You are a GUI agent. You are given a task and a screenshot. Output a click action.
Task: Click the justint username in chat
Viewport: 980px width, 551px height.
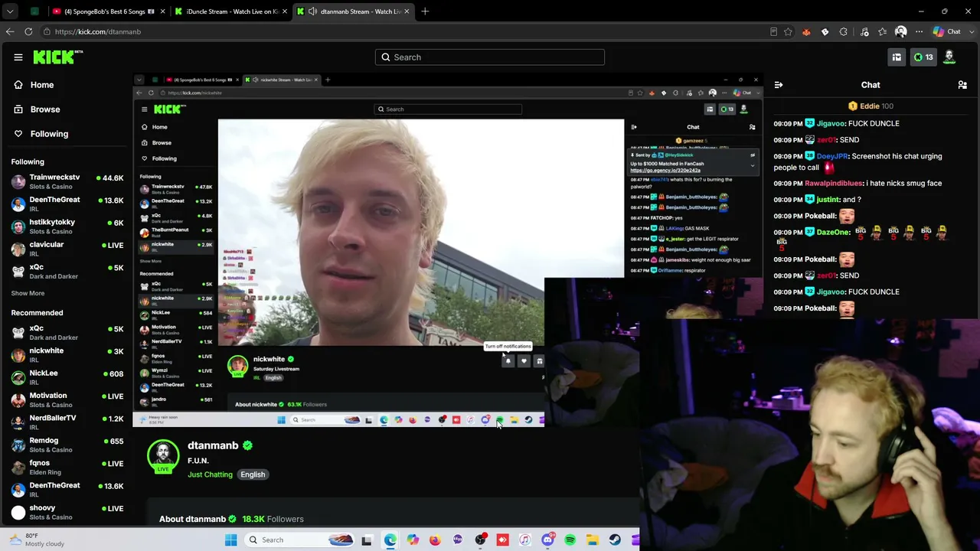(x=828, y=200)
